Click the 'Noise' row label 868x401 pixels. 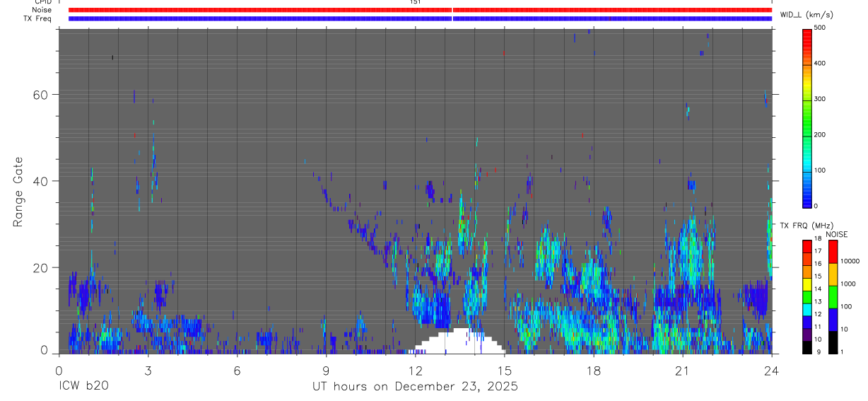pyautogui.click(x=42, y=10)
